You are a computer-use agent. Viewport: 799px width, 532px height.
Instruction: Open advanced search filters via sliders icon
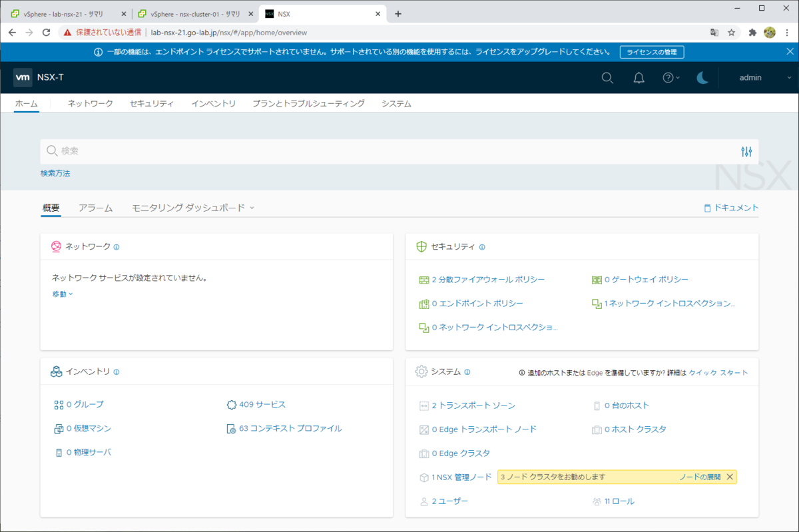pyautogui.click(x=746, y=151)
